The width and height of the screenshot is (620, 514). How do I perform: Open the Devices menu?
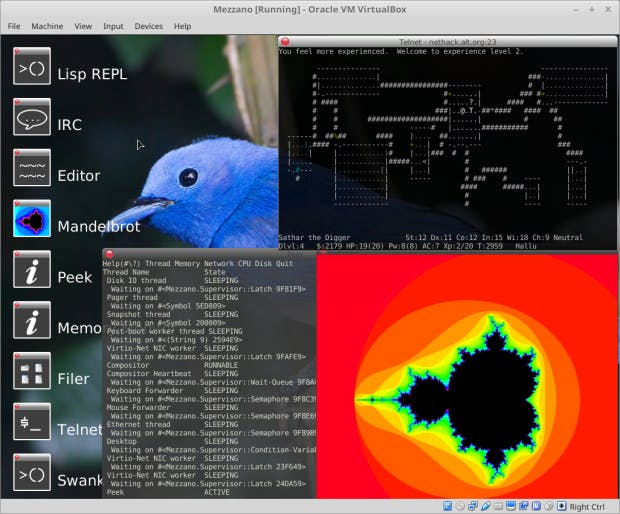coord(149,26)
